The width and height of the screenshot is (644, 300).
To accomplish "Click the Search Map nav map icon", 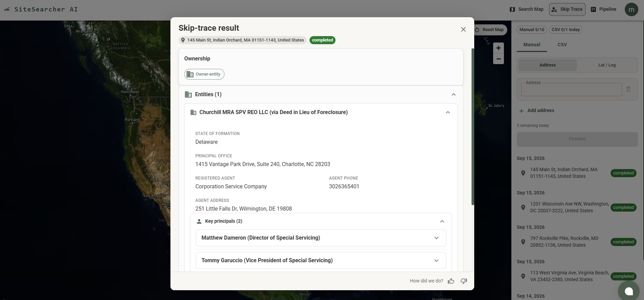I will 512,9.
